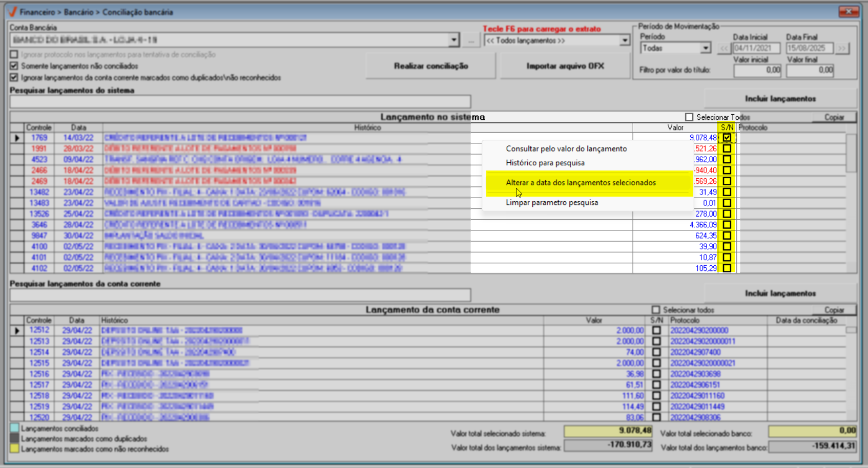Image resolution: width=868 pixels, height=468 pixels.
Task: Click the ellipsis button beside Conta Bancária
Action: click(x=471, y=40)
